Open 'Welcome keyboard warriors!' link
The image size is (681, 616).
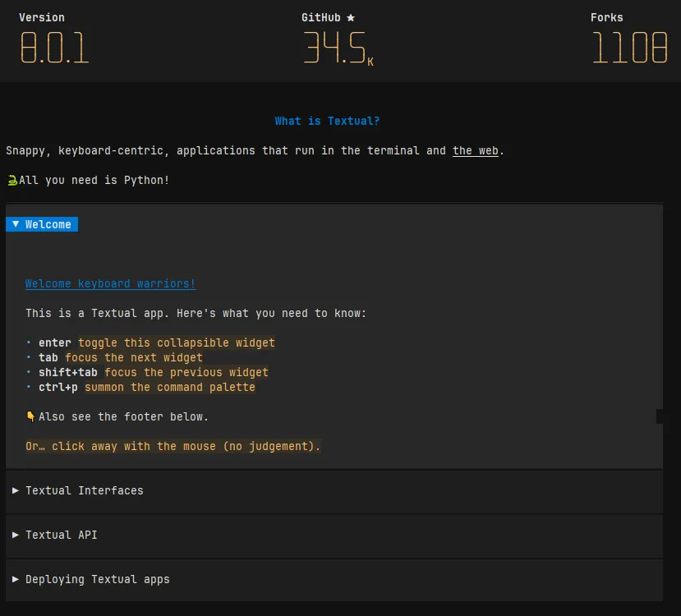110,284
